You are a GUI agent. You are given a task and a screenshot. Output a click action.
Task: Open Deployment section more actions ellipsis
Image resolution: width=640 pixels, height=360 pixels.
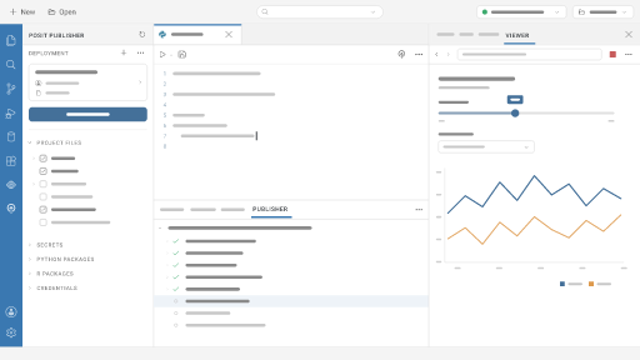(x=140, y=53)
